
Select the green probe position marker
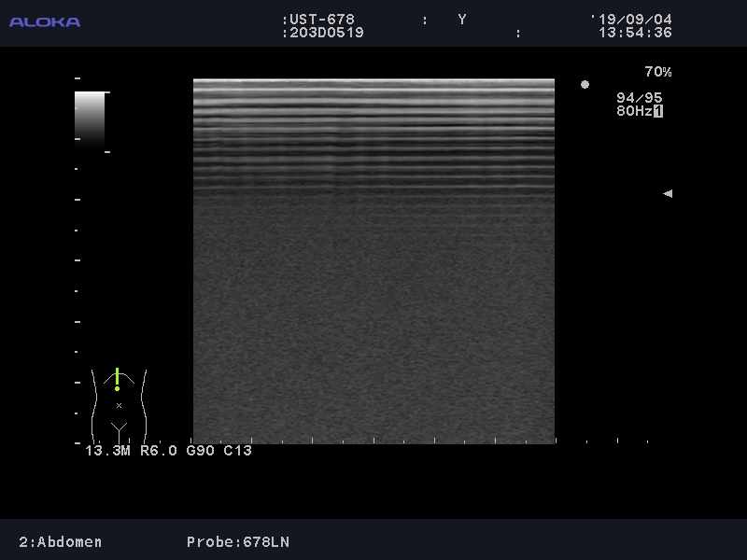(x=117, y=379)
